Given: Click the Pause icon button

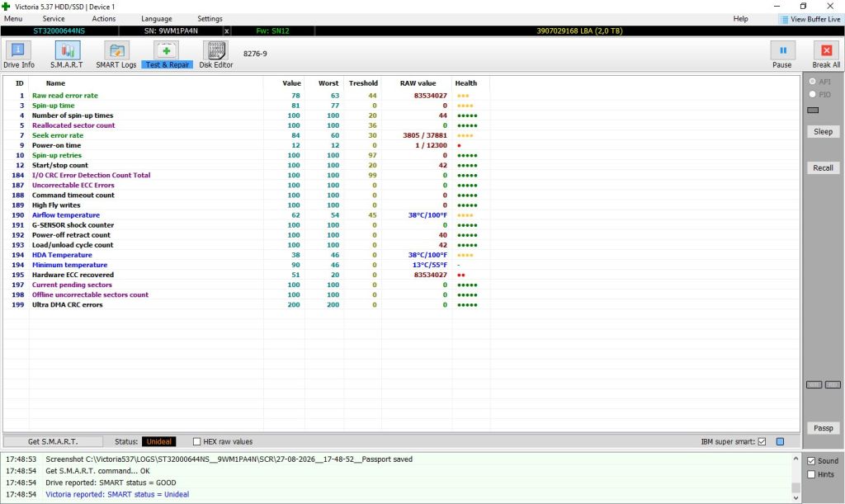Looking at the screenshot, I should [782, 50].
